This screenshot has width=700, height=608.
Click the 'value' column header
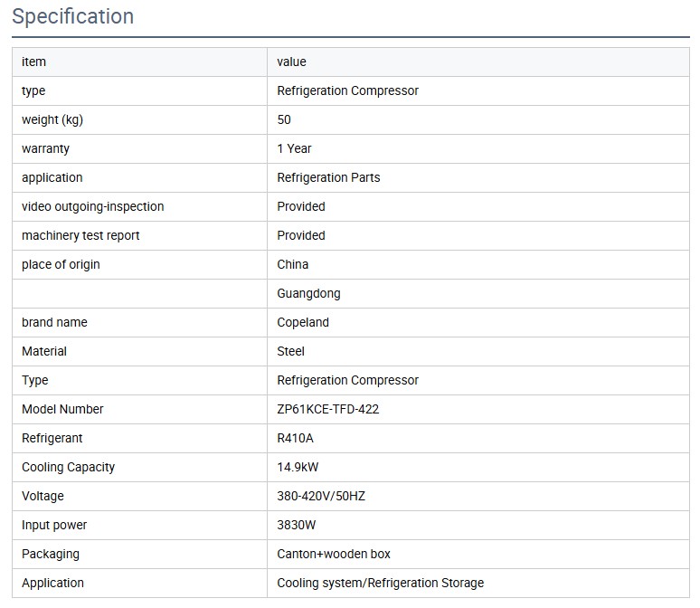pyautogui.click(x=291, y=62)
